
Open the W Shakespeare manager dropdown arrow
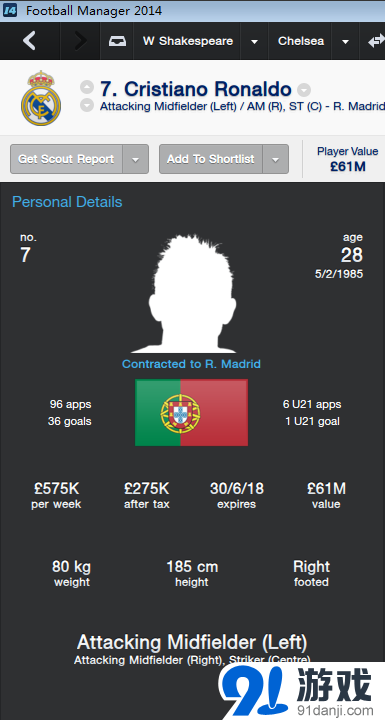coord(254,41)
